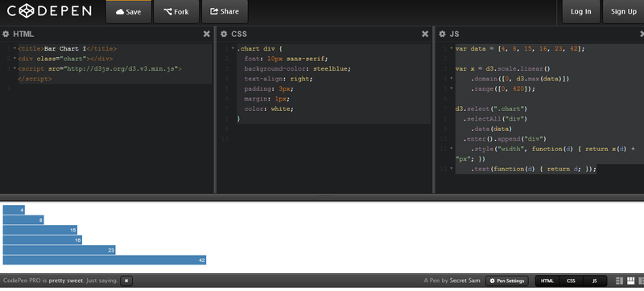Toggle the CSS editor in footer
Image resolution: width=644 pixels, height=291 pixels.
tap(571, 281)
